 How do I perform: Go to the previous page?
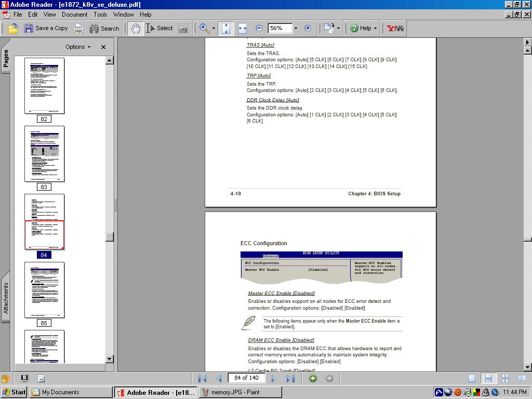click(219, 378)
